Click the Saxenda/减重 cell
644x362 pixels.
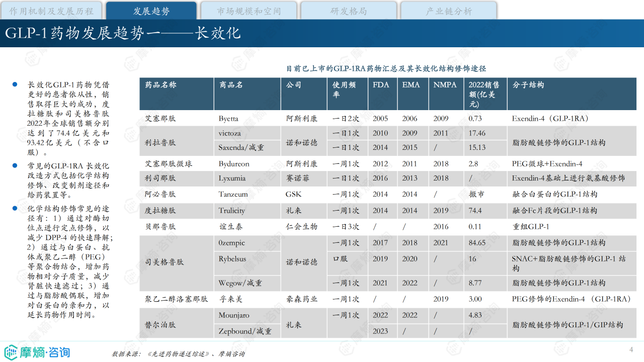point(247,148)
